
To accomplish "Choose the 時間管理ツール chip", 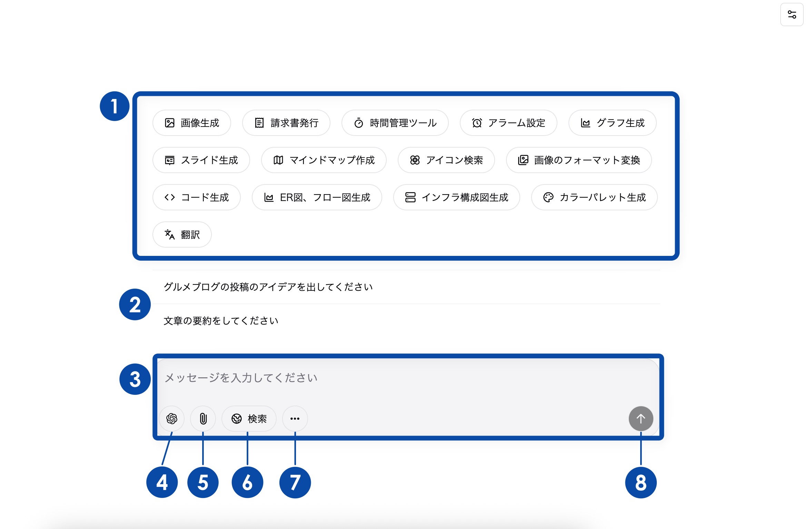I will 395,123.
